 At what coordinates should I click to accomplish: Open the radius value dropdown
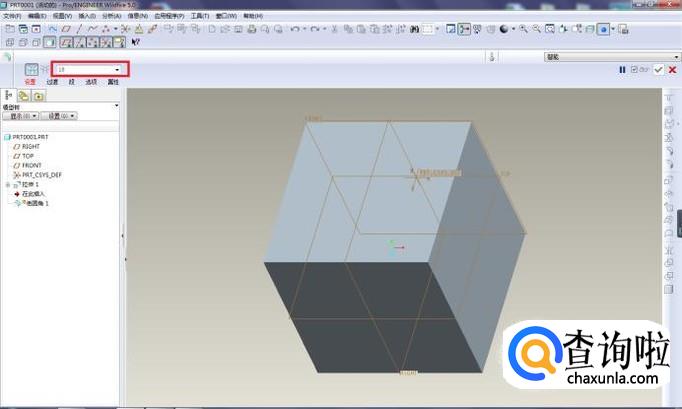coord(118,69)
